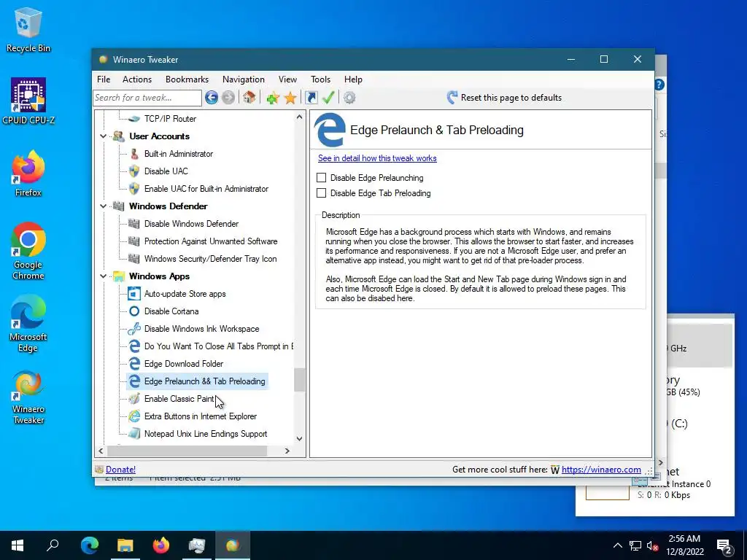Screen dimensions: 747x560
Task: Open the File menu
Action: [x=104, y=79]
